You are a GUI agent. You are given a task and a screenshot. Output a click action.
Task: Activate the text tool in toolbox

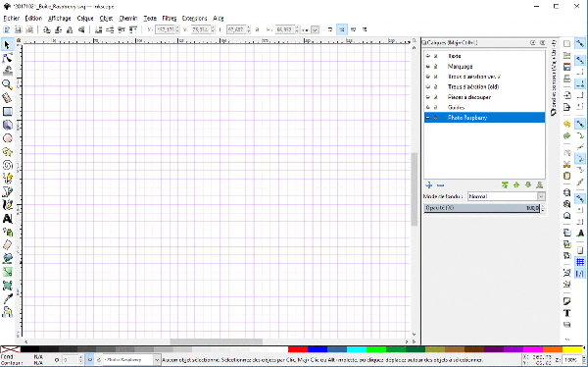[7, 219]
